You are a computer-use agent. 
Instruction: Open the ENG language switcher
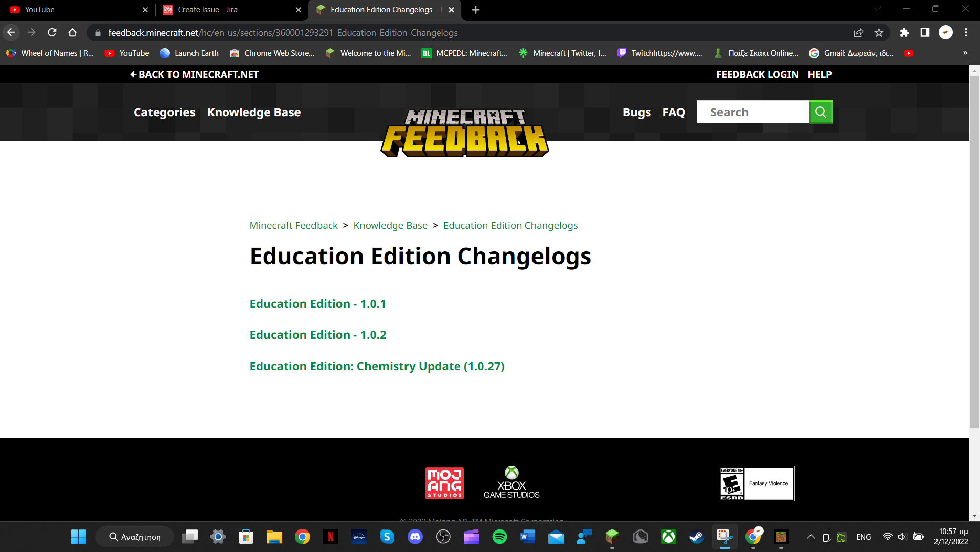(863, 537)
